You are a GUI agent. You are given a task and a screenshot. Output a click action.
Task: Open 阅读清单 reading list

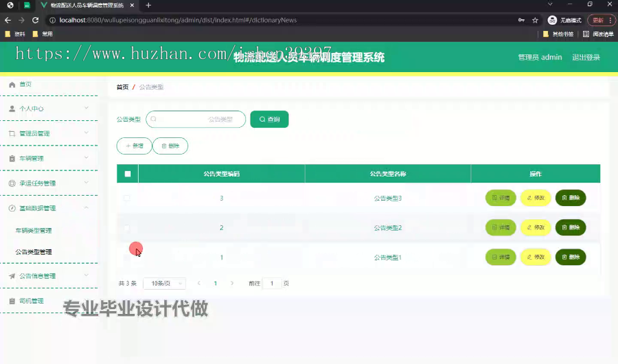pyautogui.click(x=598, y=34)
